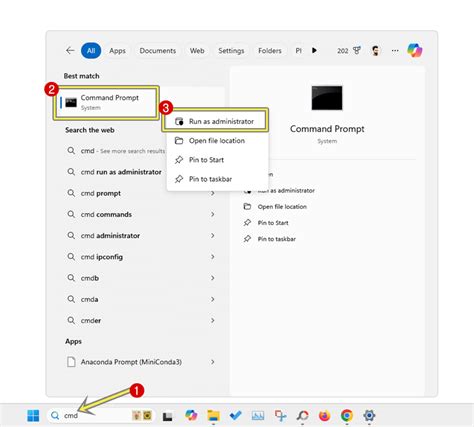Open the three-dot options menu

click(x=395, y=51)
